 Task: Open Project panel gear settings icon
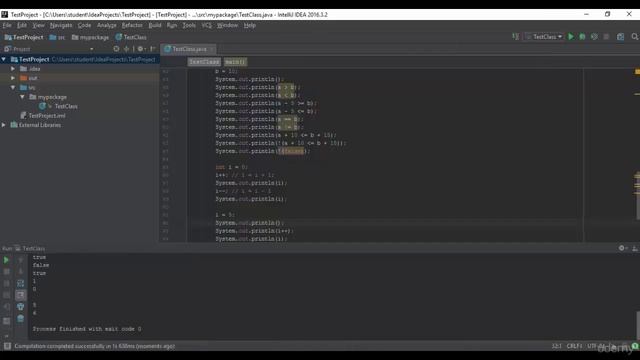click(141, 49)
